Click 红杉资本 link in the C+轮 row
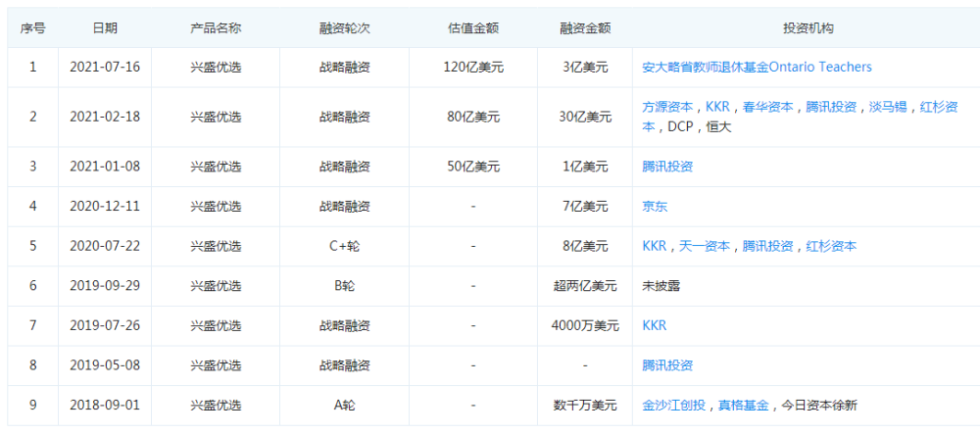The image size is (980, 434). (x=831, y=247)
